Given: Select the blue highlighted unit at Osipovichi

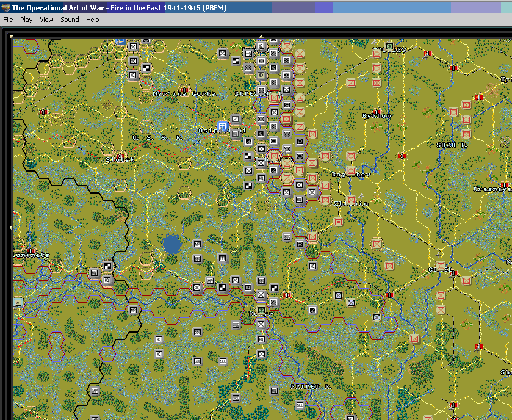Looking at the screenshot, I should click(223, 126).
